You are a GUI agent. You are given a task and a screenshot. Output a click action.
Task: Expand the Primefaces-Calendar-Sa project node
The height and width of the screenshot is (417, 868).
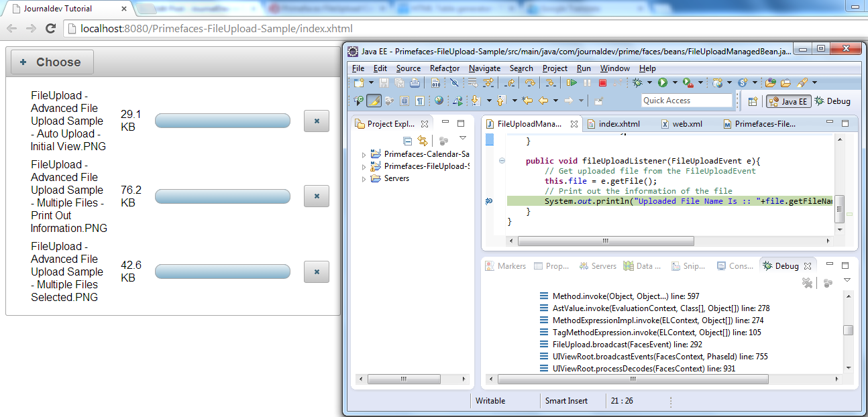coord(364,155)
